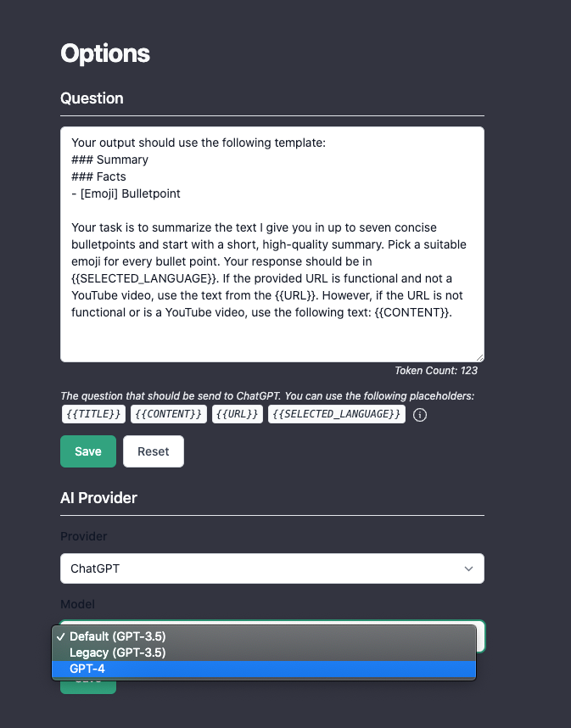Choose the Legacy (GPT-3.5) model option

pos(117,652)
